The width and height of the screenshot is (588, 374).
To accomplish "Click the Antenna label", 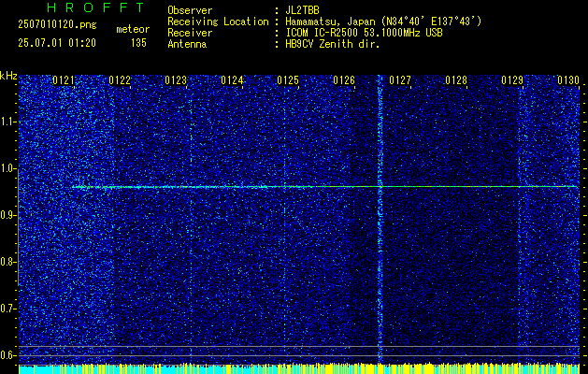I will click(x=187, y=44).
